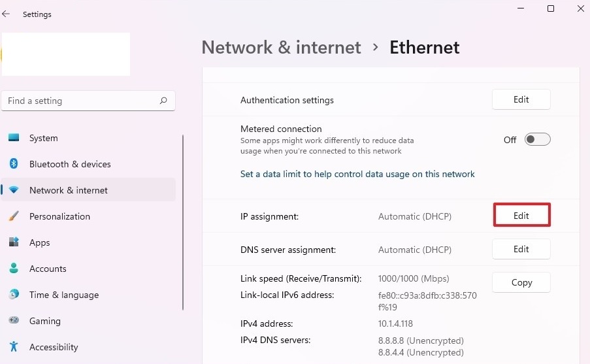
Task: Click the Accounts person icon
Action: [x=14, y=269]
